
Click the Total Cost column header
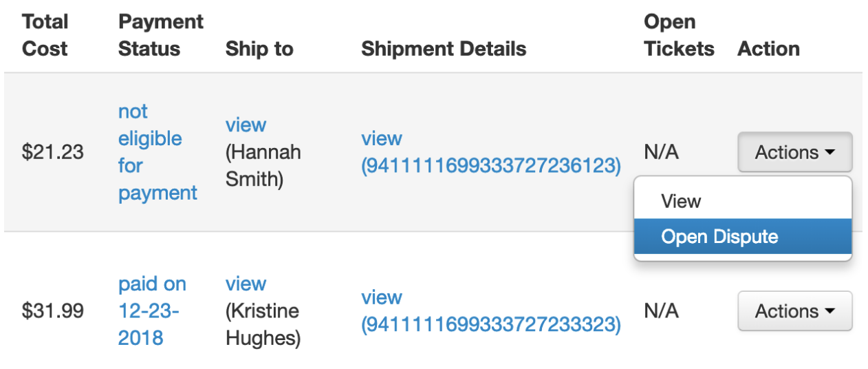45,36
